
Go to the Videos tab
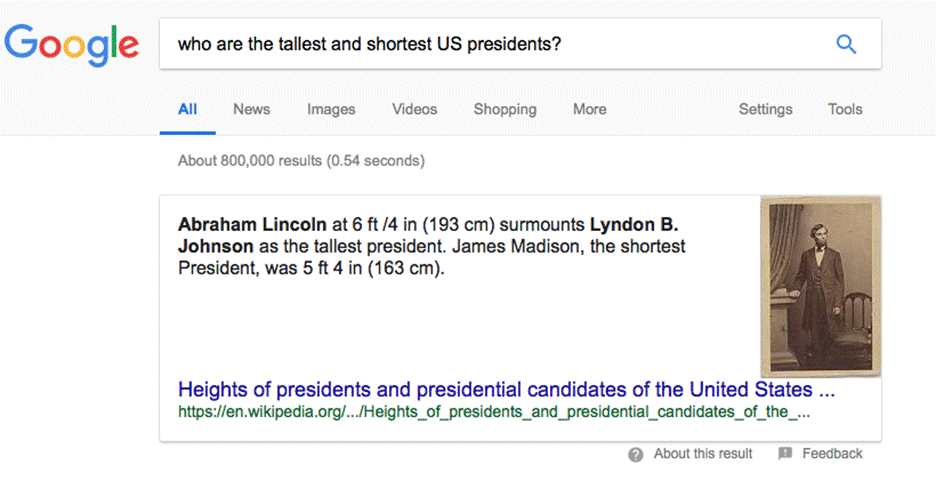[x=414, y=109]
